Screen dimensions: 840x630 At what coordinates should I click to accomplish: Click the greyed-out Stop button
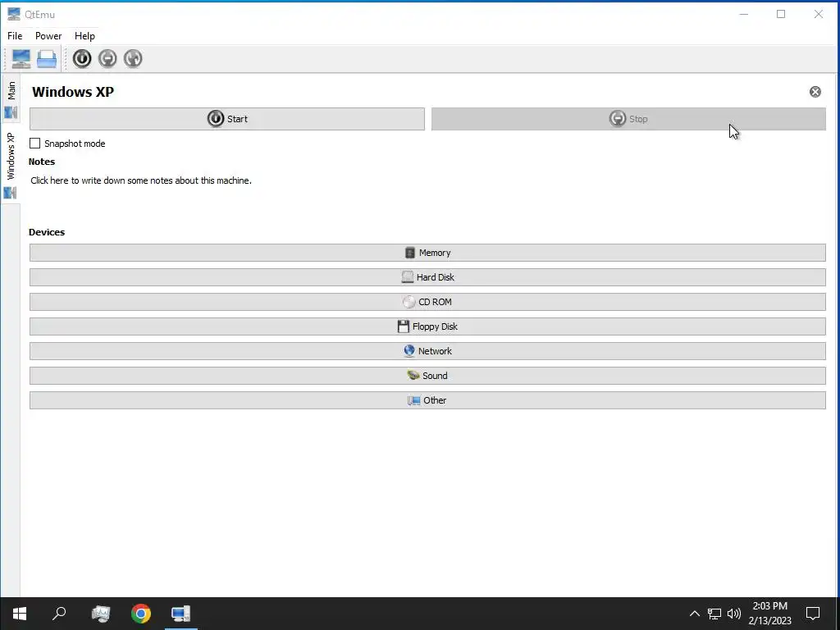click(x=628, y=119)
